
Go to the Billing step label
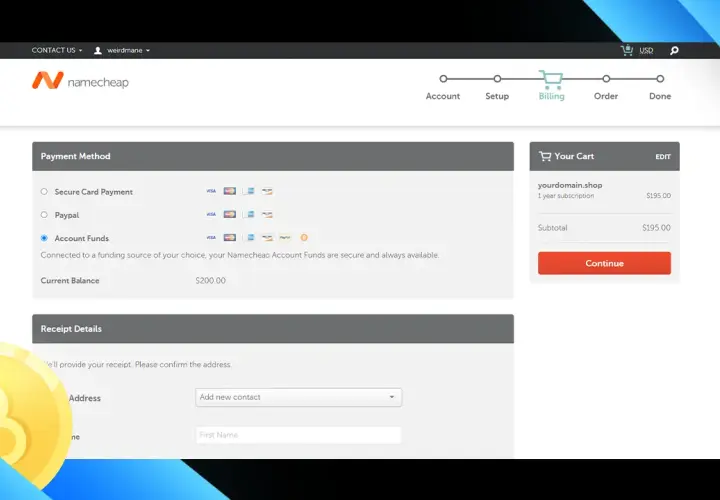tap(551, 96)
